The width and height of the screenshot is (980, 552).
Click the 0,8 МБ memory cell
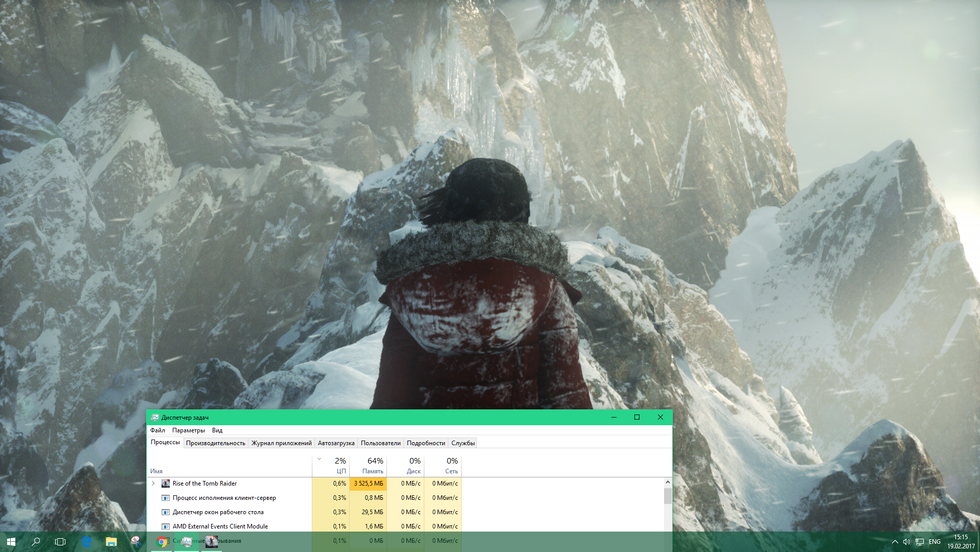[368, 498]
